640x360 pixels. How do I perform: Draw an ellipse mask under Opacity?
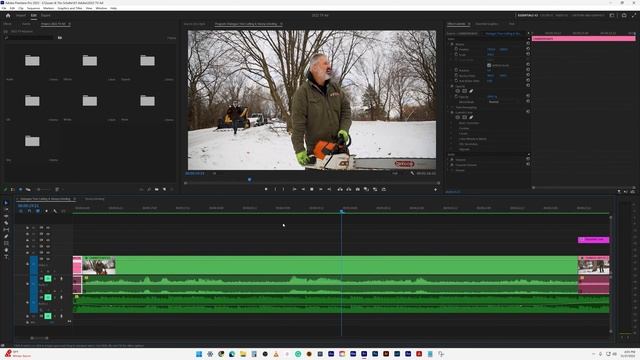click(x=458, y=91)
